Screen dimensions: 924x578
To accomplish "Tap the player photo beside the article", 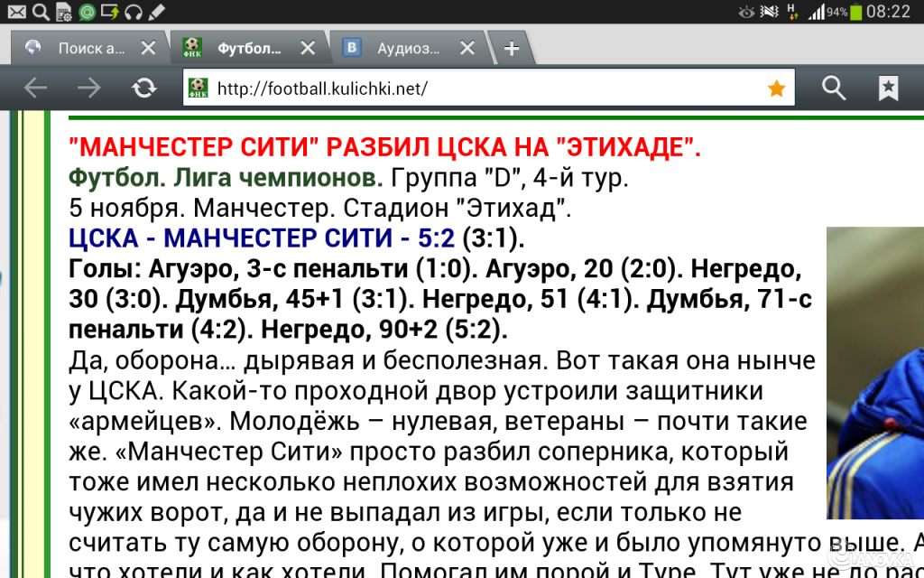I will point(874,370).
